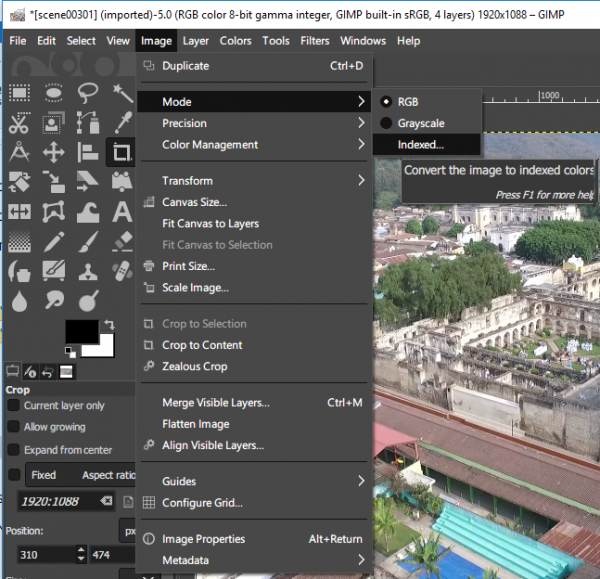Enable Current layer only checkbox
Viewport: 600px width, 579px height.
point(14,406)
